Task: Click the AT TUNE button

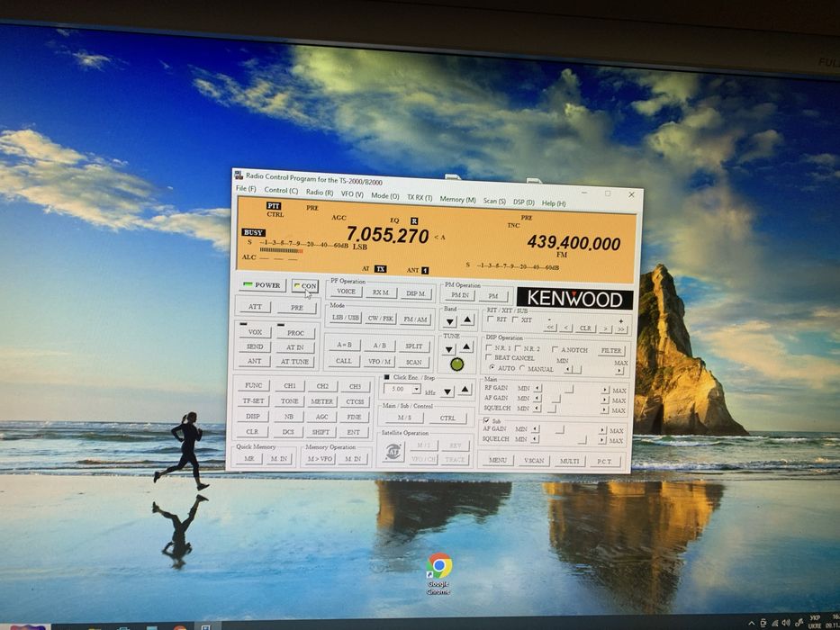Action: (294, 362)
